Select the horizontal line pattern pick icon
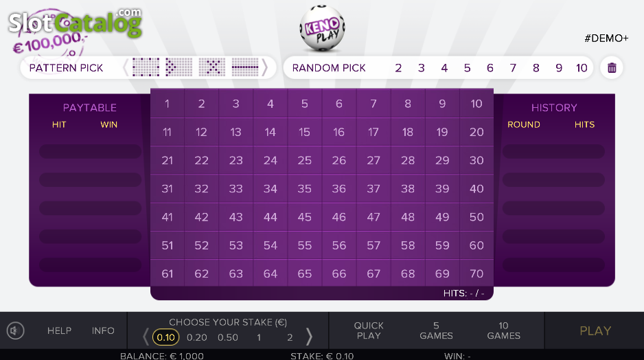 (x=245, y=67)
